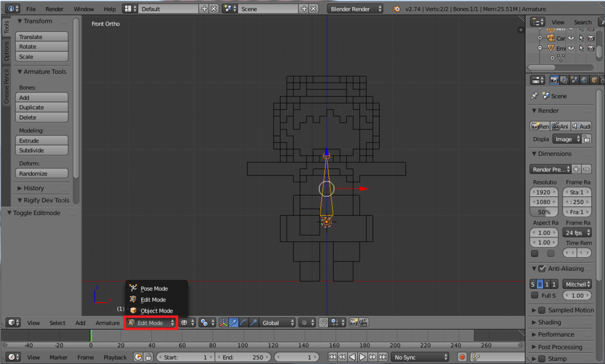Open the screen layout browse icon
Screen dimensions: 605x364
131,9
